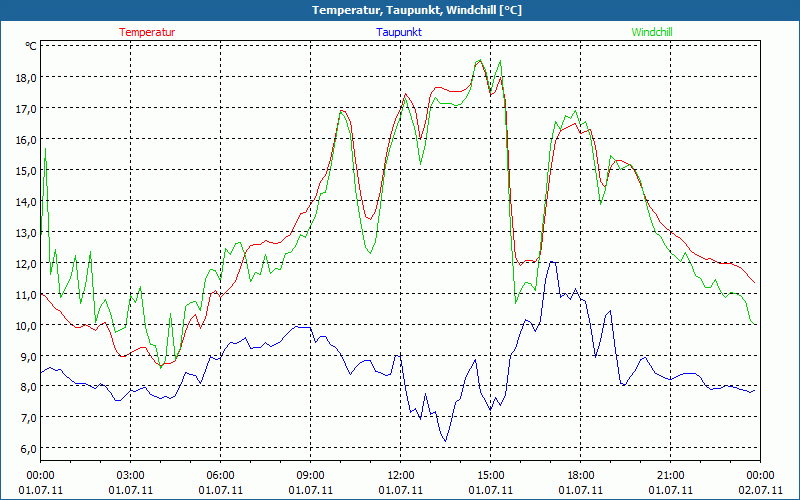Click the '15:00' time axis label
Screen dimensions: 800x500
(490, 476)
